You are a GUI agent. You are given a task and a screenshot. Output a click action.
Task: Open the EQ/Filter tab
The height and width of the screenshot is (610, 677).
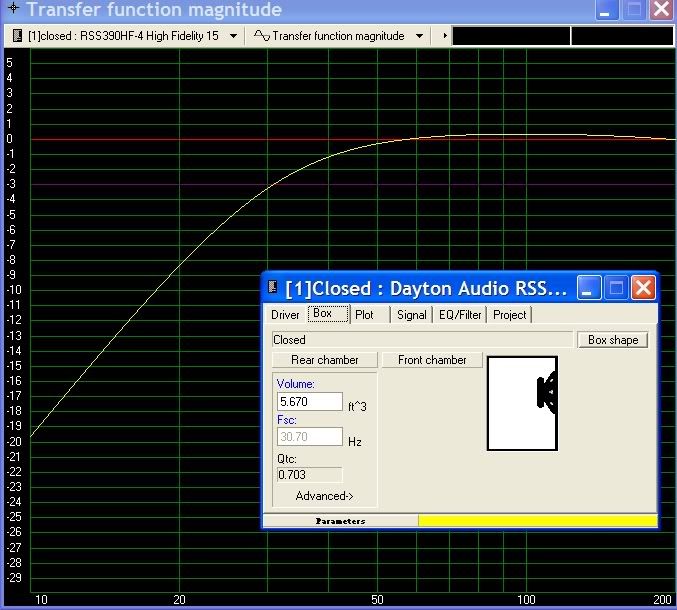point(460,315)
